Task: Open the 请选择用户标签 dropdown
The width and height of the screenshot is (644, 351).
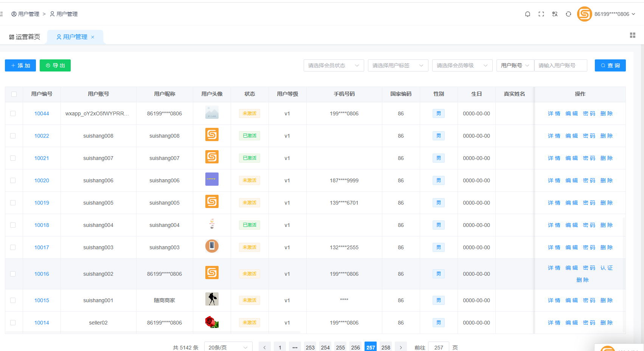Action: [x=398, y=65]
